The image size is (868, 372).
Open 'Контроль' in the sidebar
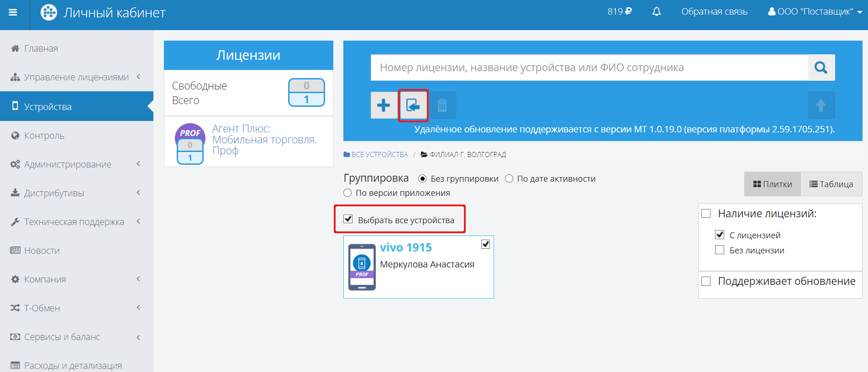click(x=44, y=136)
